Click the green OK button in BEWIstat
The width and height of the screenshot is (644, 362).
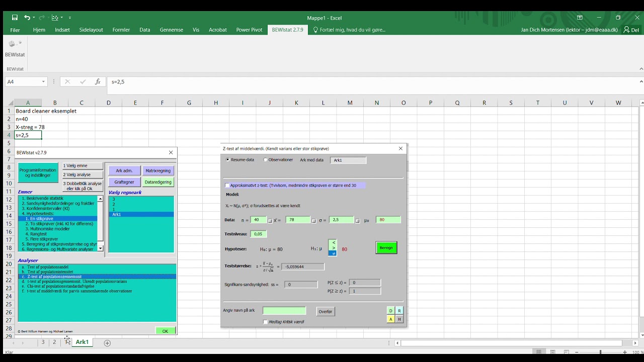[x=166, y=331]
